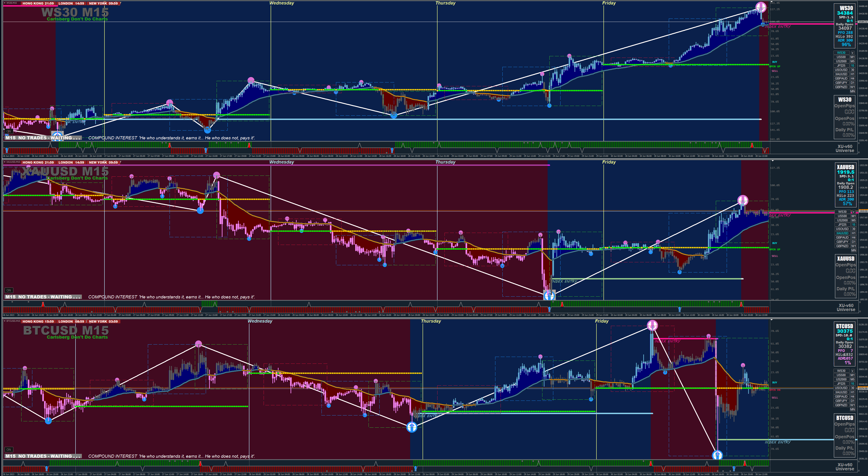The image size is (868, 476).
Task: Toggle the ON button in BTCUSD chart
Action: 9,449
